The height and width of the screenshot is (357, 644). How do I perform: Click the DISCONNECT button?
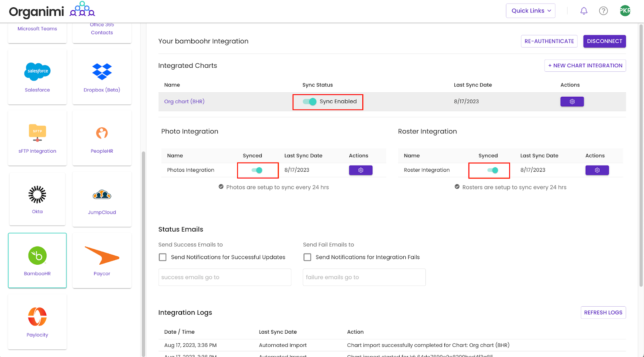point(605,41)
